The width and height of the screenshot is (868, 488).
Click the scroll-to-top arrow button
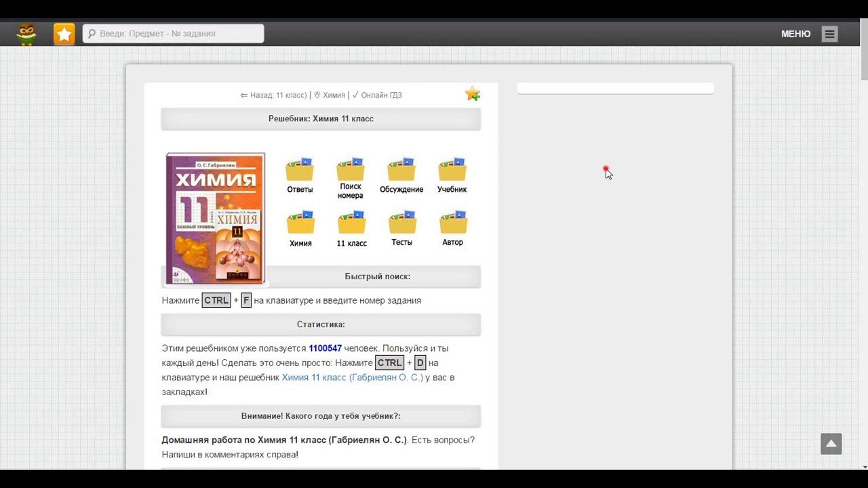click(x=831, y=444)
